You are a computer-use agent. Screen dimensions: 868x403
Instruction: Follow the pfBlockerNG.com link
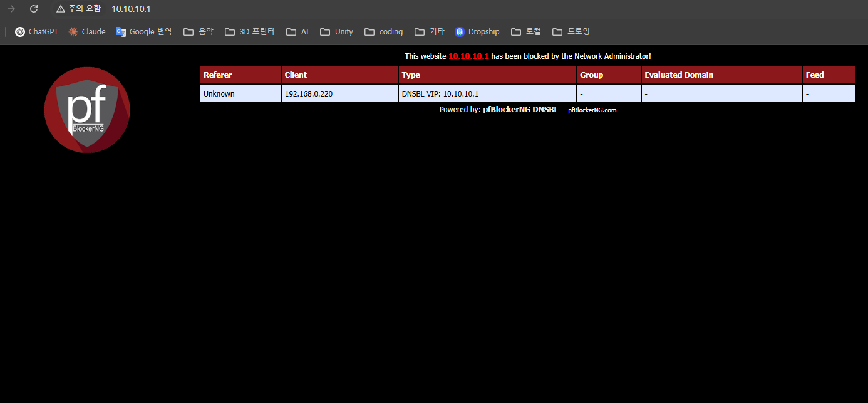coord(592,110)
